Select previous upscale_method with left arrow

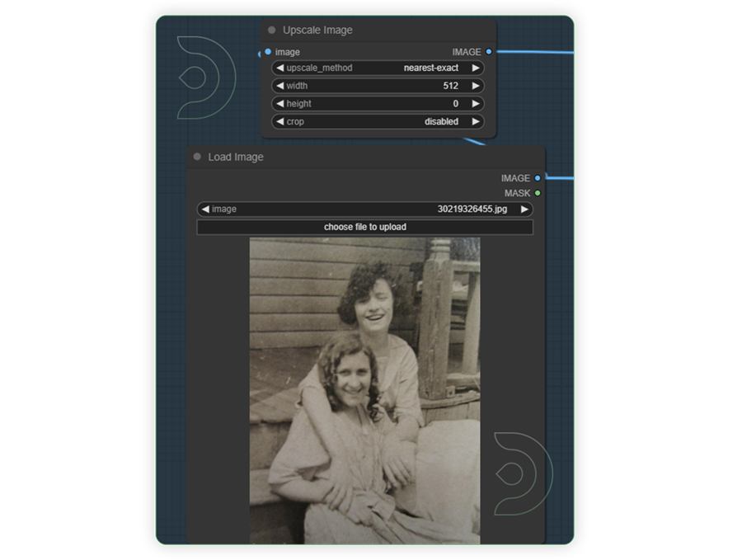tap(279, 68)
